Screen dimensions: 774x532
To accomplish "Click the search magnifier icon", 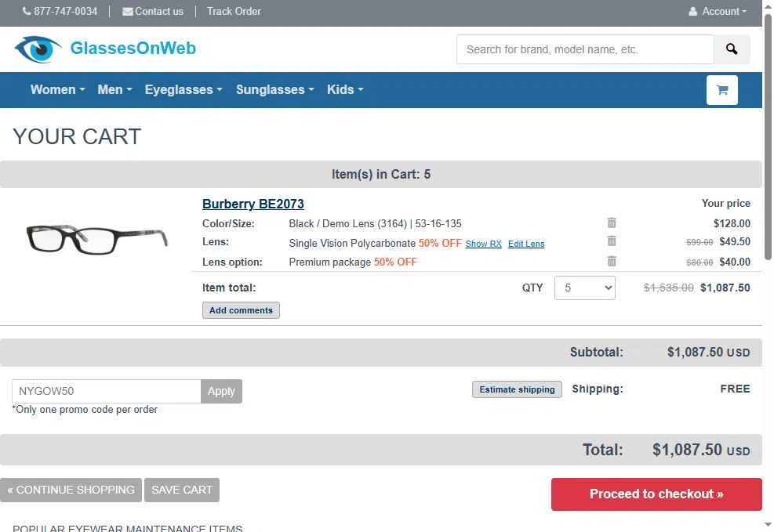I will pos(732,49).
